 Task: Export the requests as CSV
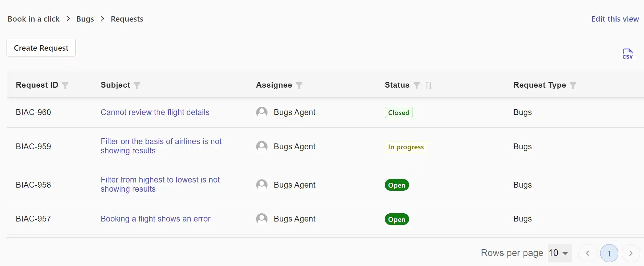628,54
